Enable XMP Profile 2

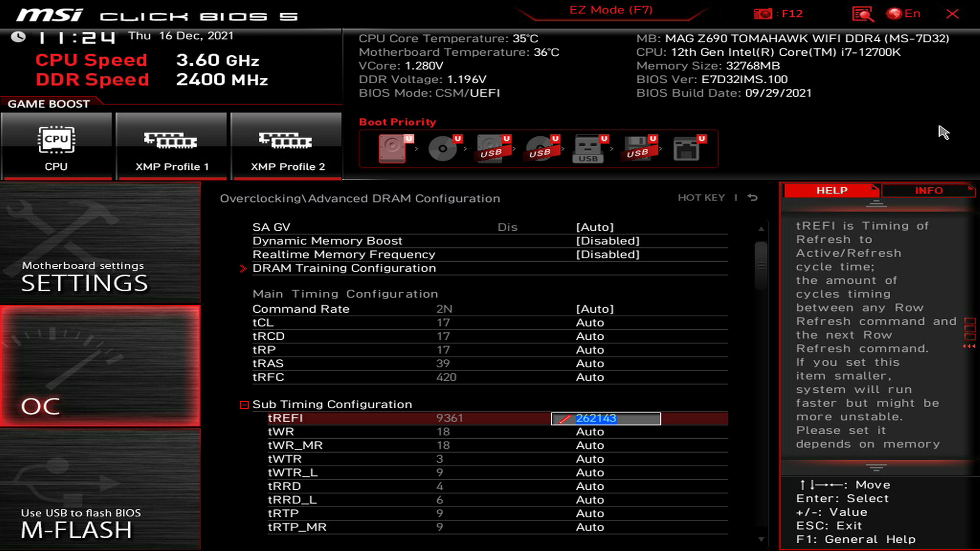click(286, 146)
